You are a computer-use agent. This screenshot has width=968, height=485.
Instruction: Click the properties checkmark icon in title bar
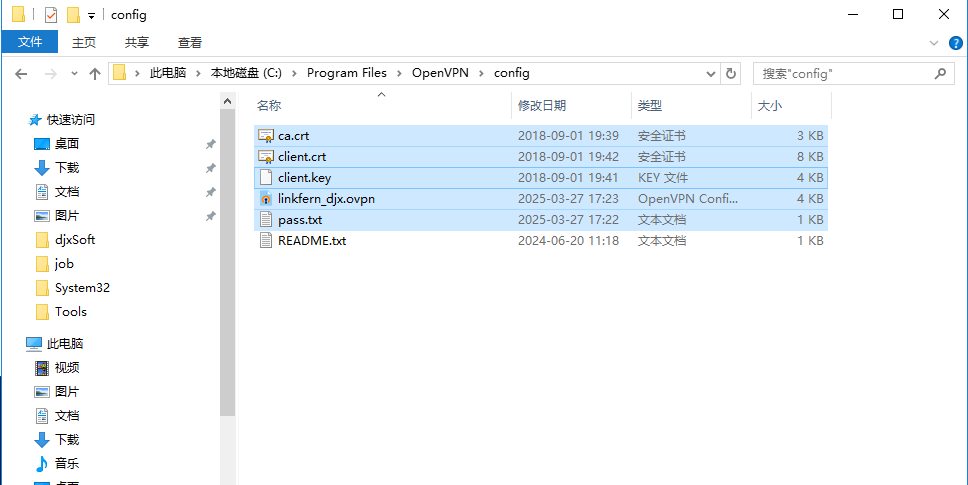[x=51, y=14]
